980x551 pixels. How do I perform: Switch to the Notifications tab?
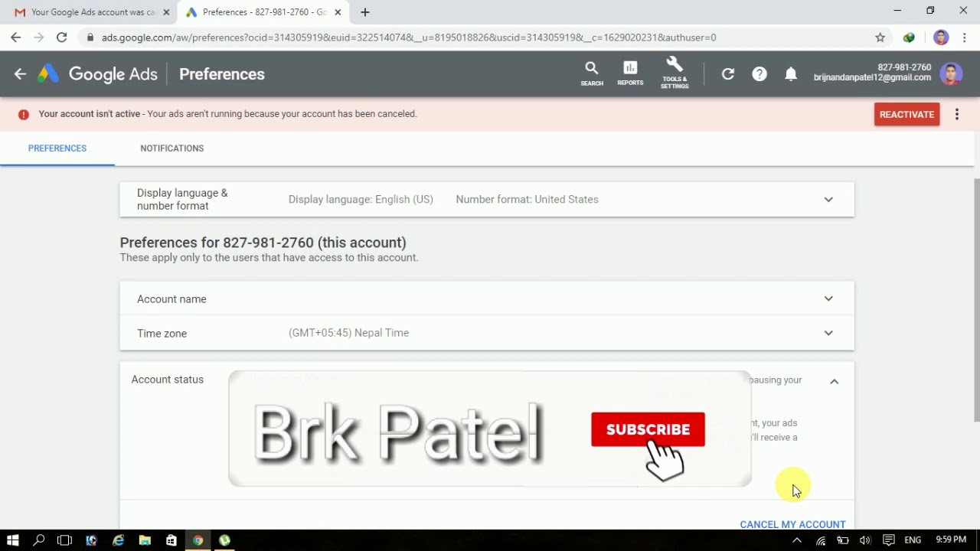[x=172, y=148]
